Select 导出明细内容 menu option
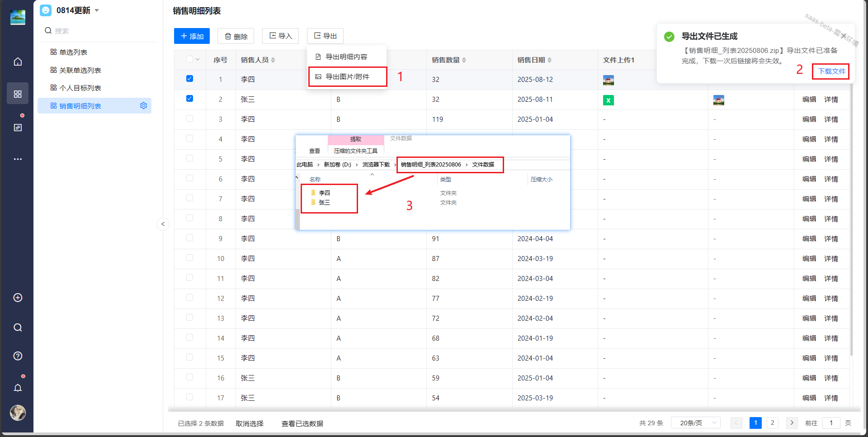This screenshot has width=868, height=437. (346, 57)
